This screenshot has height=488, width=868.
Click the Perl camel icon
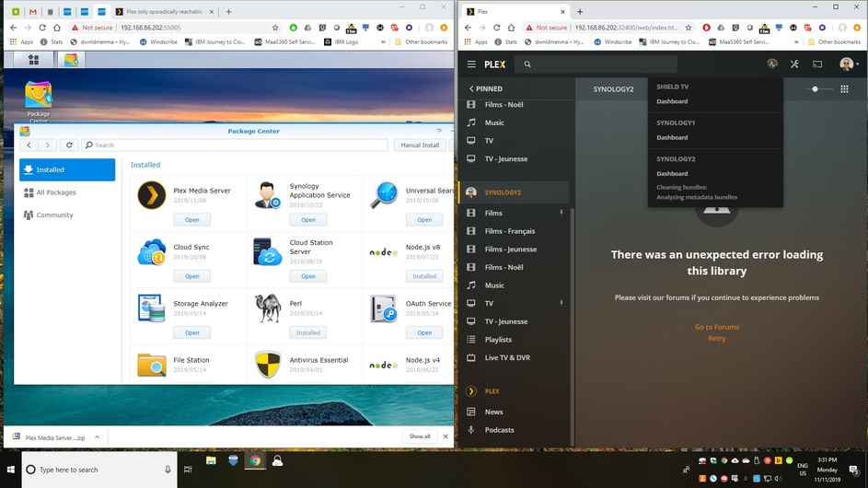point(267,308)
